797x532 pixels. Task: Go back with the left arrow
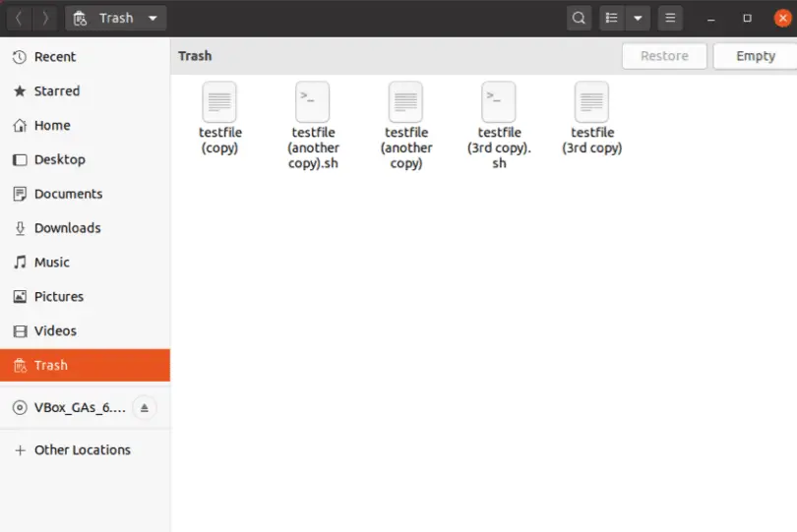coord(19,19)
